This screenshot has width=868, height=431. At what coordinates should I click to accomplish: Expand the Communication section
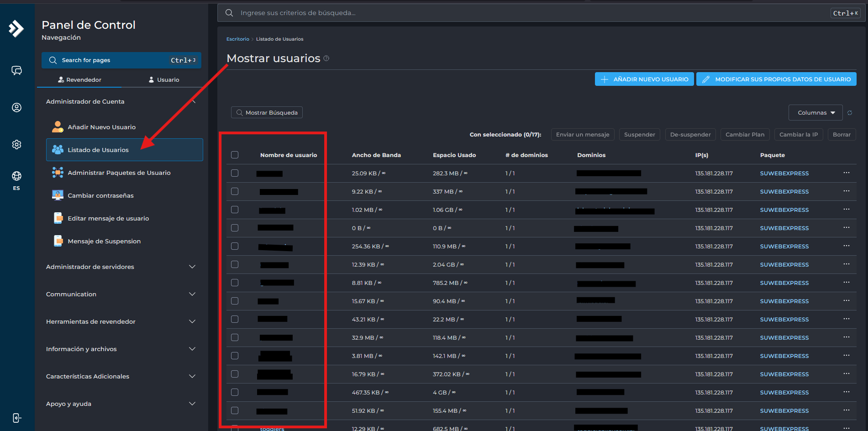click(x=121, y=294)
